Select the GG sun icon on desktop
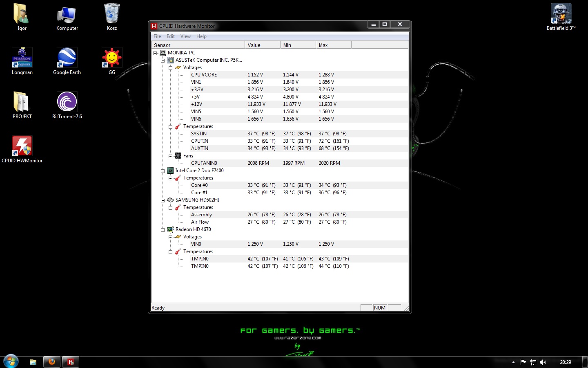Screen dimensions: 588x368 point(112,61)
